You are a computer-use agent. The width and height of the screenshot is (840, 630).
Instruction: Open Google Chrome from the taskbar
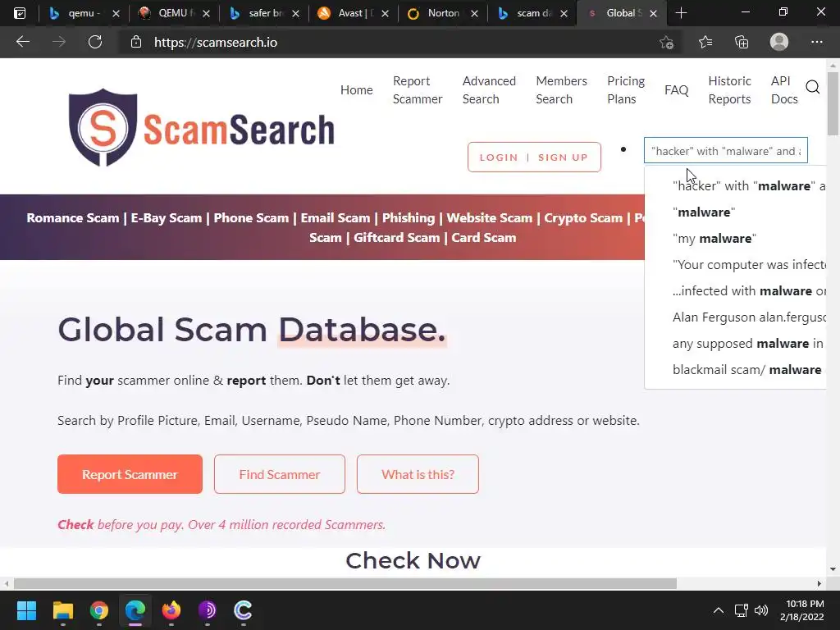(99, 610)
